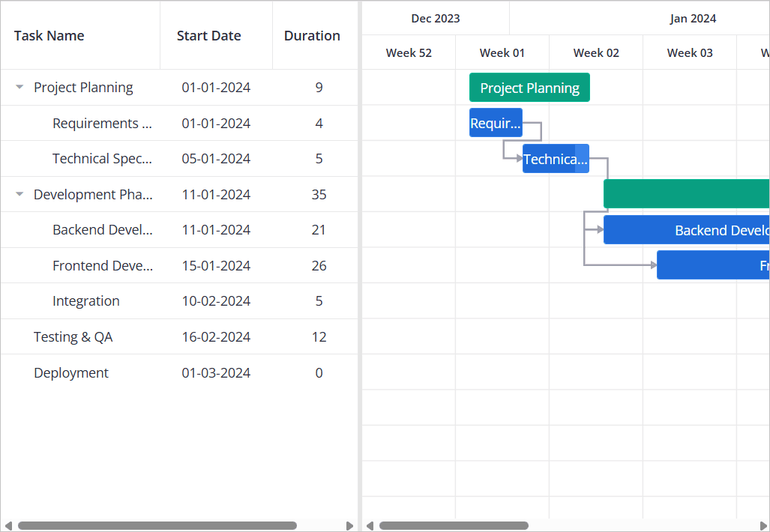Viewport: 770px width, 532px height.
Task: Click right arrow of grid scrollbar
Action: [x=349, y=526]
